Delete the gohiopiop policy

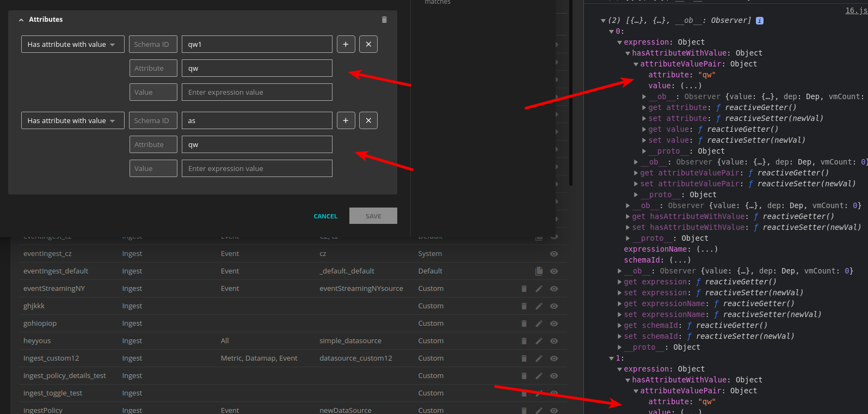point(524,324)
